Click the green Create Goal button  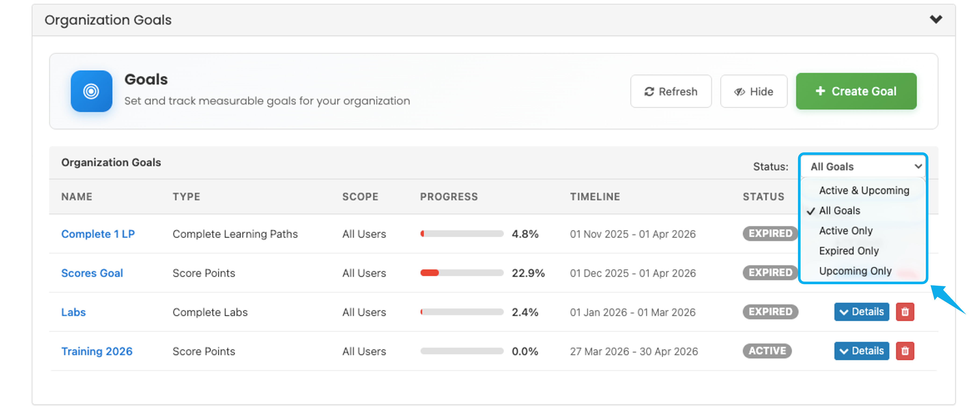click(856, 91)
